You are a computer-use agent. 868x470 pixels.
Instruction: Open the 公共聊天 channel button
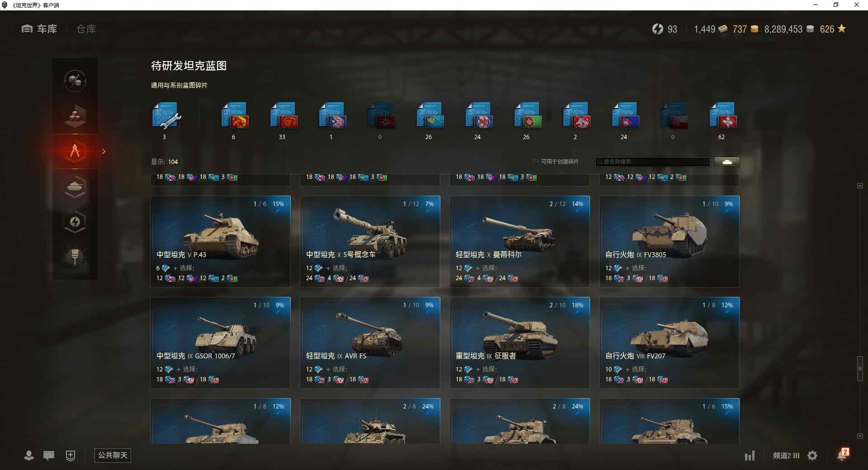(113, 455)
